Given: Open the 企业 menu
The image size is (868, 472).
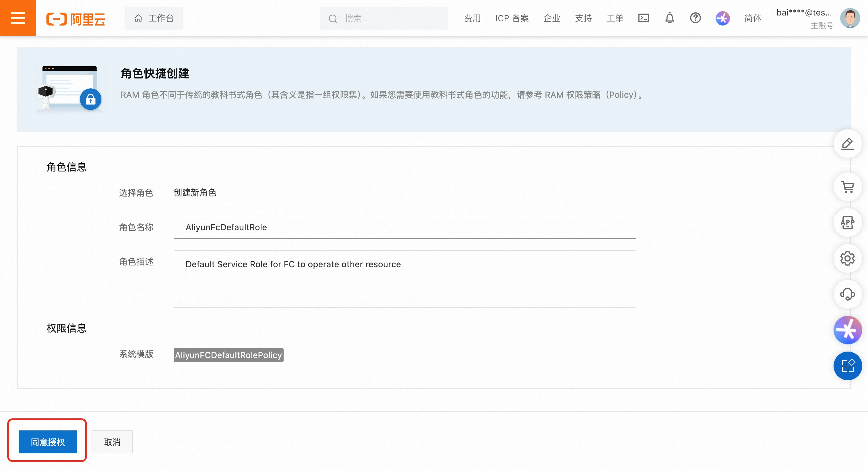Looking at the screenshot, I should pos(552,18).
